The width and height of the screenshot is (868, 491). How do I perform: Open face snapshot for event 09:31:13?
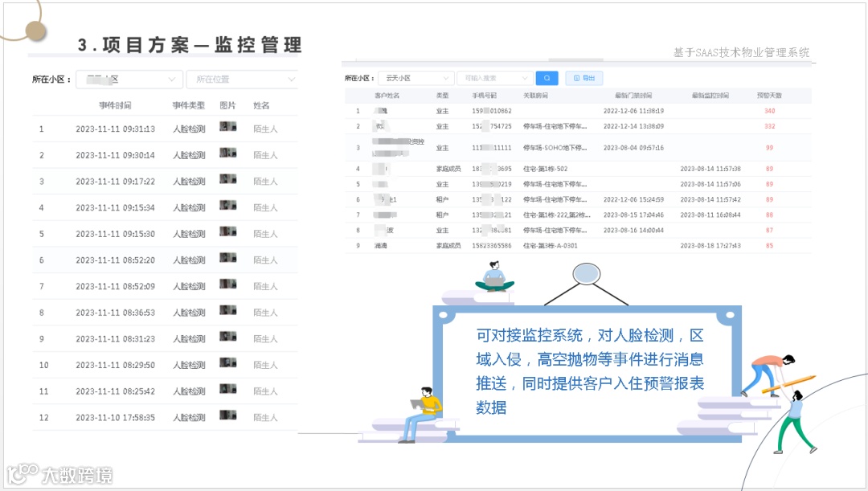[x=228, y=126]
